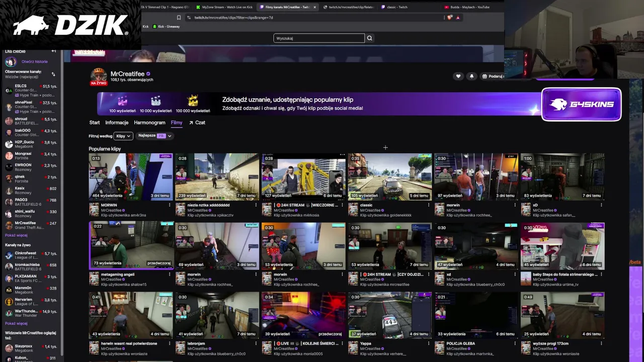Click the Wyszukaj search field
Viewport: 644px width, 362px height.
click(x=319, y=38)
